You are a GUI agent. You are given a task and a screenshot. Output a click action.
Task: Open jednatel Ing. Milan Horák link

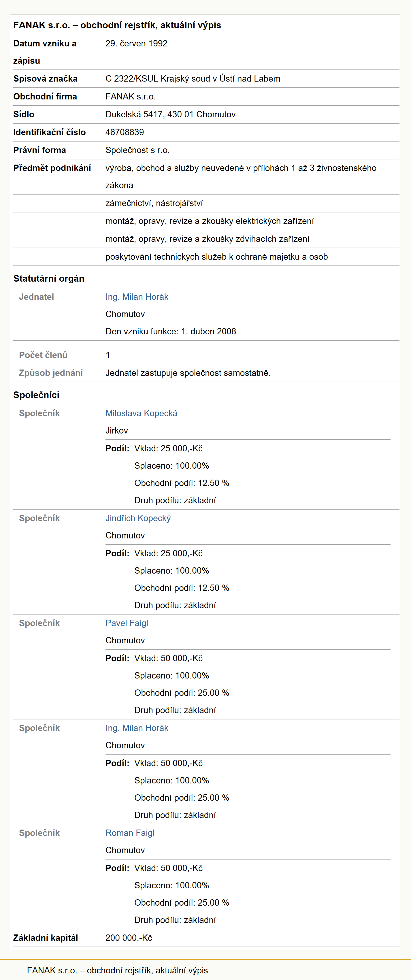[x=137, y=297]
